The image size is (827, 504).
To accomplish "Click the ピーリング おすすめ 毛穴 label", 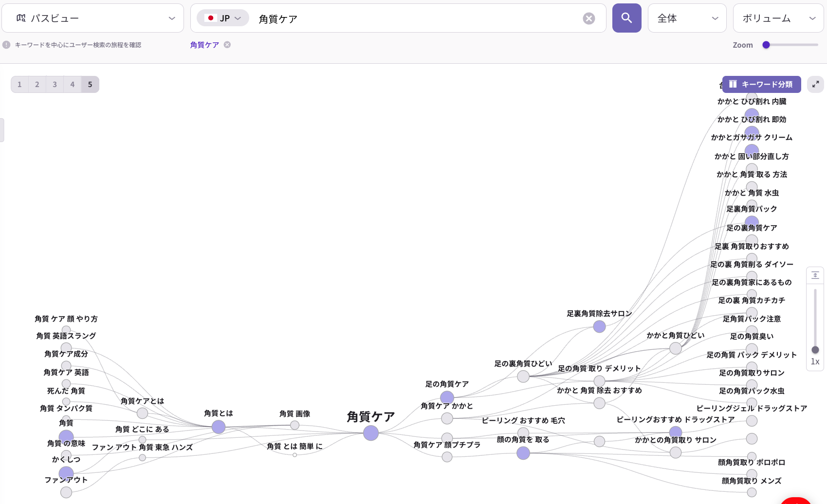I will coord(523,420).
